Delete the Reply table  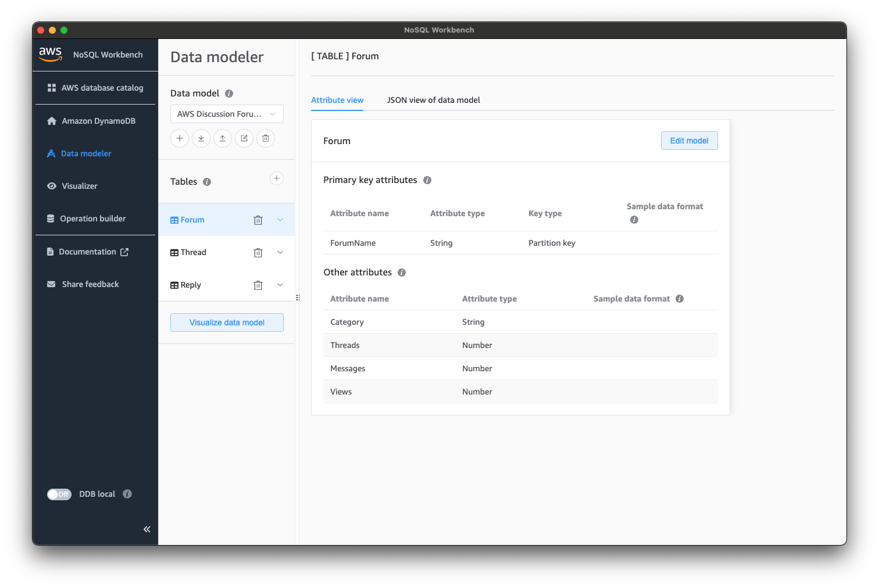pyautogui.click(x=258, y=285)
